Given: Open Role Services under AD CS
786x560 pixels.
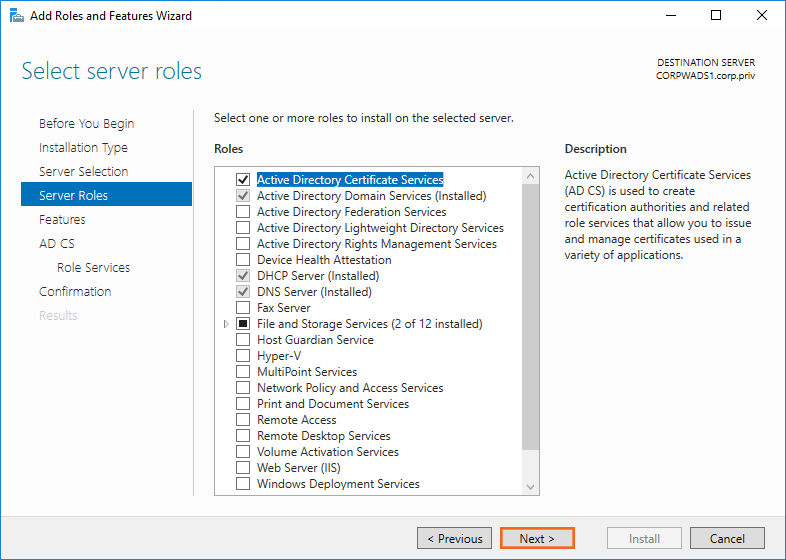Looking at the screenshot, I should [93, 268].
